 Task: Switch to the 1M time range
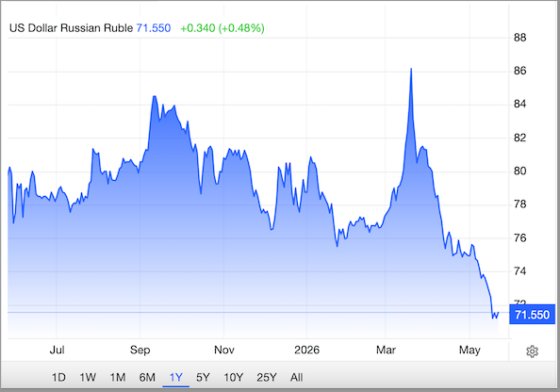[x=117, y=377]
